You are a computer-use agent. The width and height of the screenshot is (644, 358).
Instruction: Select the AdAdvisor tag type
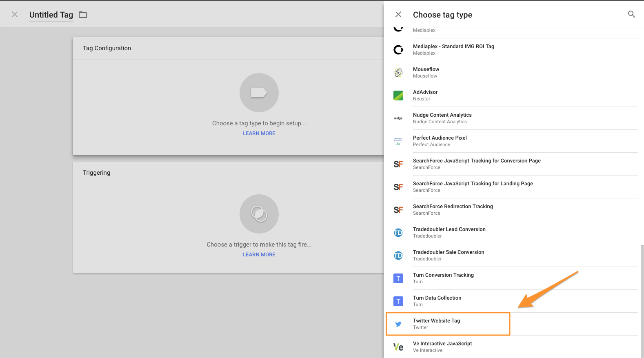coord(512,96)
